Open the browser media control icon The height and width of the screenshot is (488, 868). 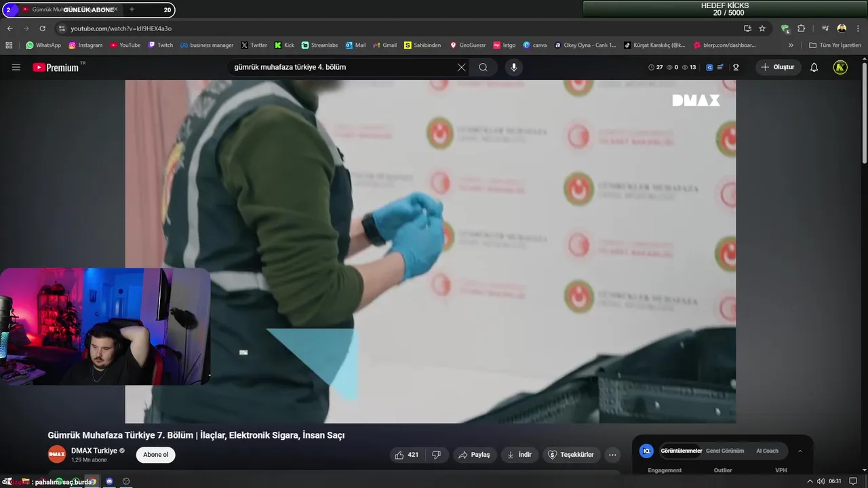click(825, 28)
